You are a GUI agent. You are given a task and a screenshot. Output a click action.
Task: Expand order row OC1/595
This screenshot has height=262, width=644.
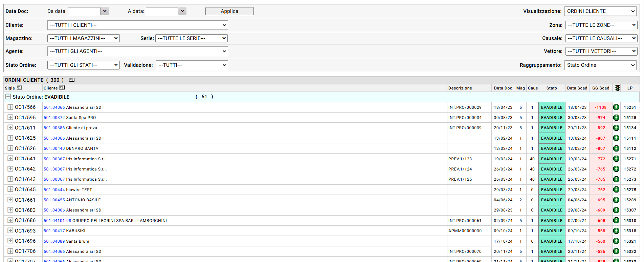click(10, 117)
